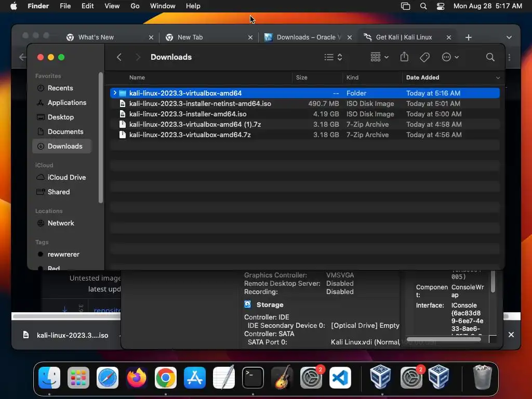Open Terminal from the Dock
Screen dimensions: 532x399
click(x=253, y=378)
